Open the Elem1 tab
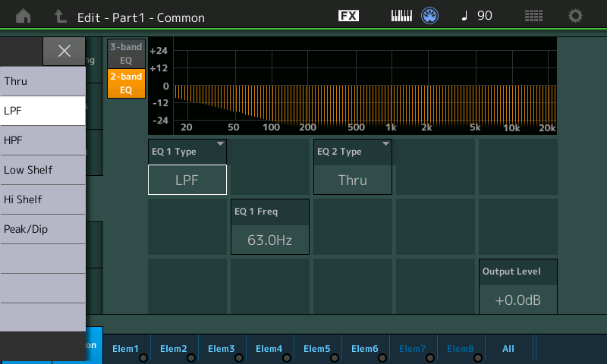607x364 pixels. [x=126, y=349]
